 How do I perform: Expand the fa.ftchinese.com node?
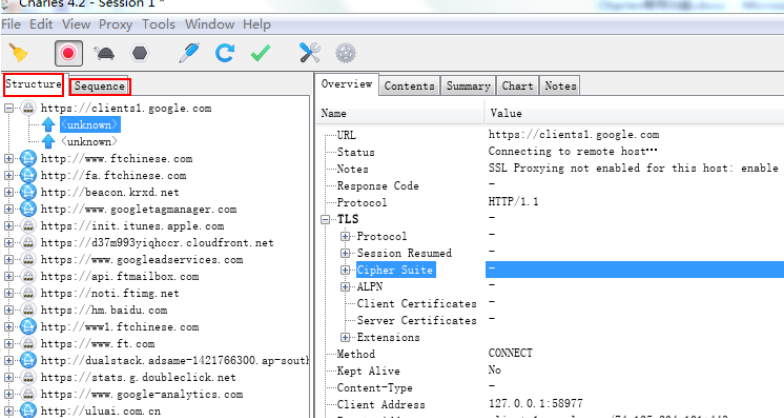[8, 176]
